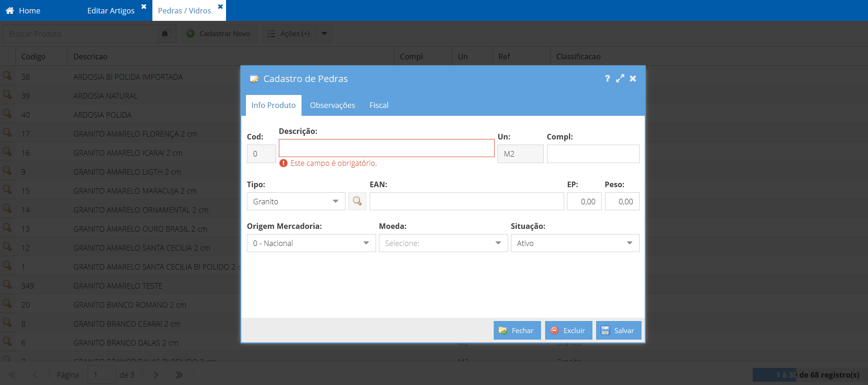Go to the next page of results

point(156,375)
